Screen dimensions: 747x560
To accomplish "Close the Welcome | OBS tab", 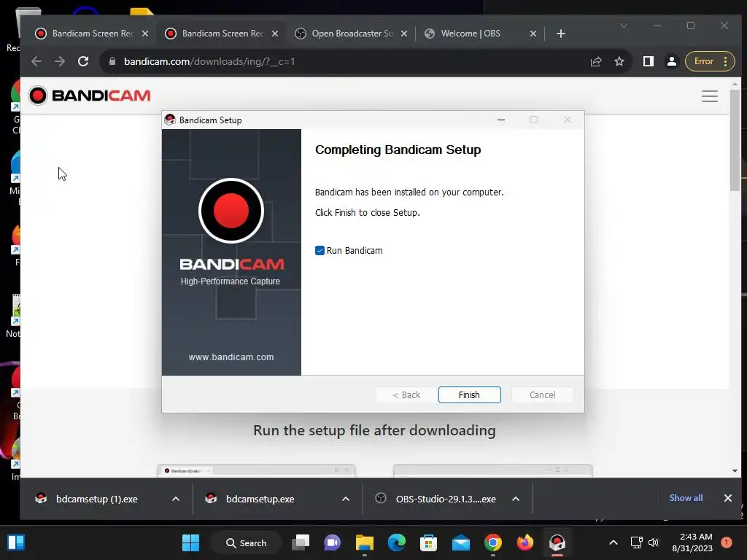I will (x=533, y=34).
